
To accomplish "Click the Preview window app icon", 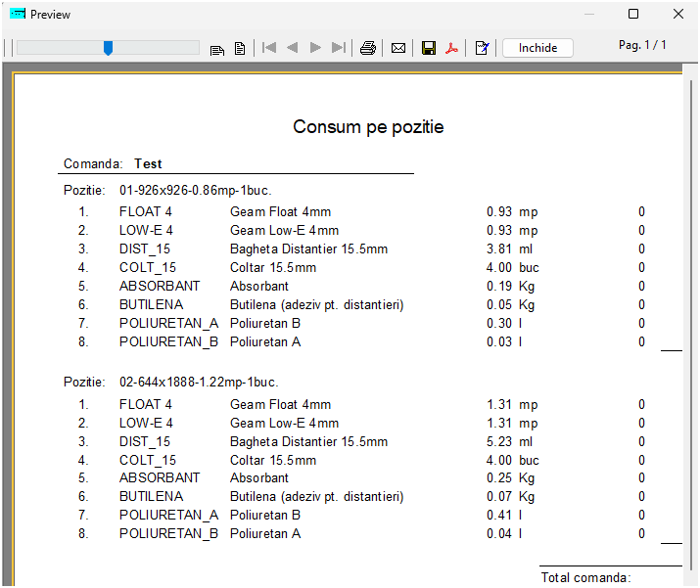I will pos(18,14).
